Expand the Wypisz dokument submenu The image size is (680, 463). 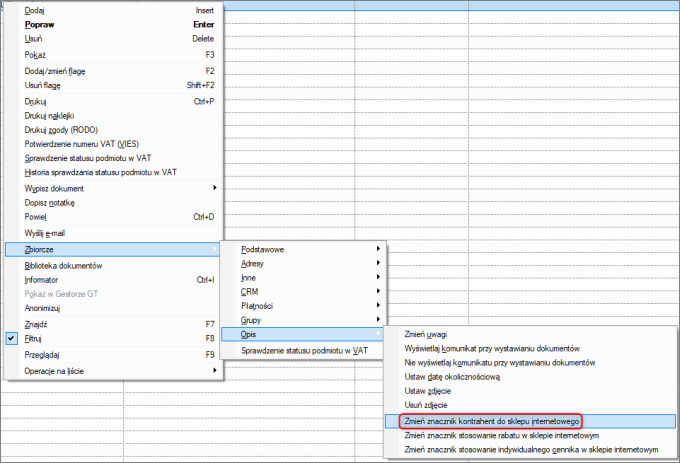(113, 188)
